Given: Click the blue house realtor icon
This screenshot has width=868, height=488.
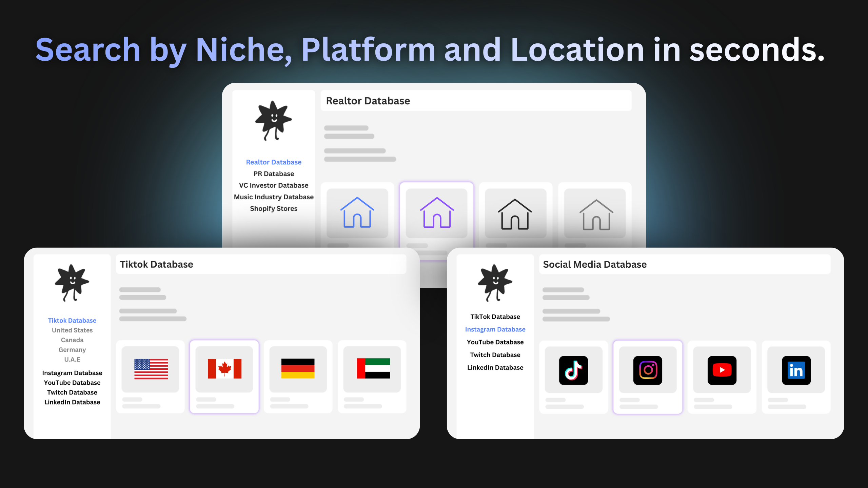Looking at the screenshot, I should tap(357, 213).
